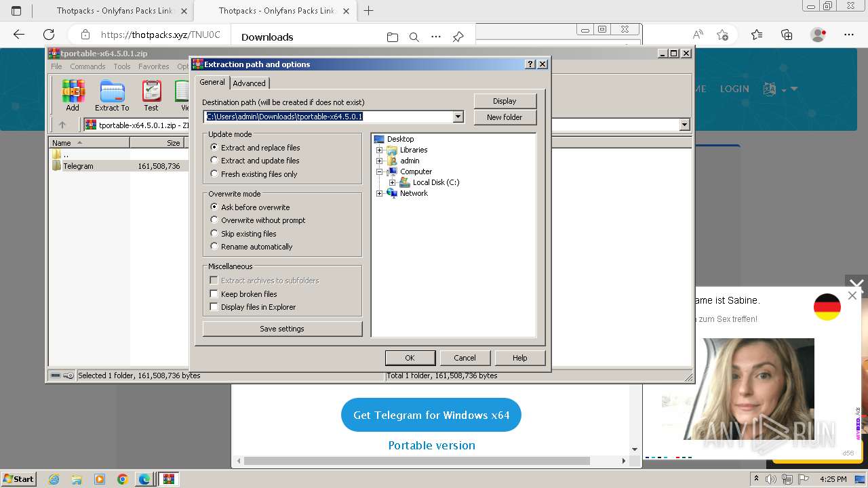Show hidden system tray icons
The height and width of the screenshot is (488, 868).
pyautogui.click(x=757, y=479)
